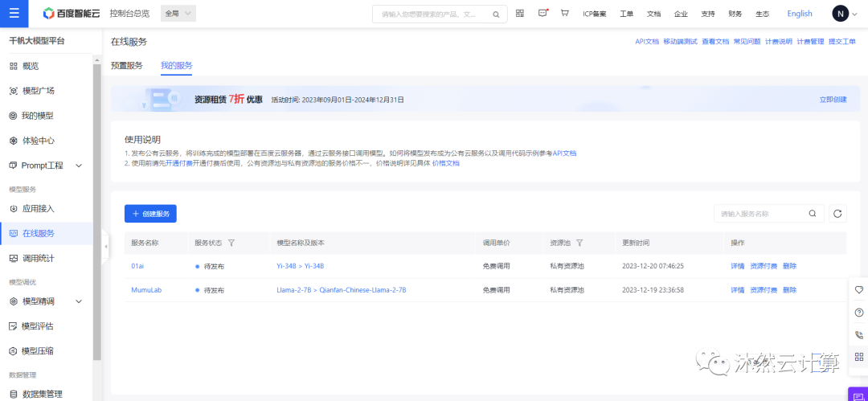This screenshot has width=868, height=401.
Task: Click 立即创建 on the promo banner
Action: tap(833, 100)
